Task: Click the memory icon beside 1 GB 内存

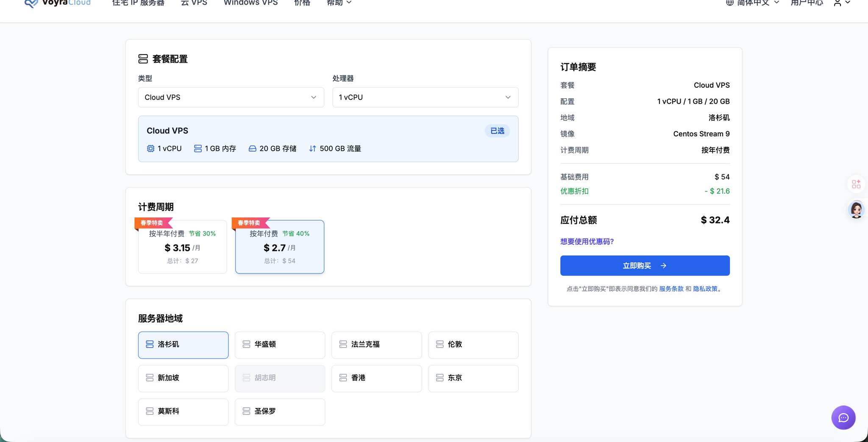Action: coord(198,149)
